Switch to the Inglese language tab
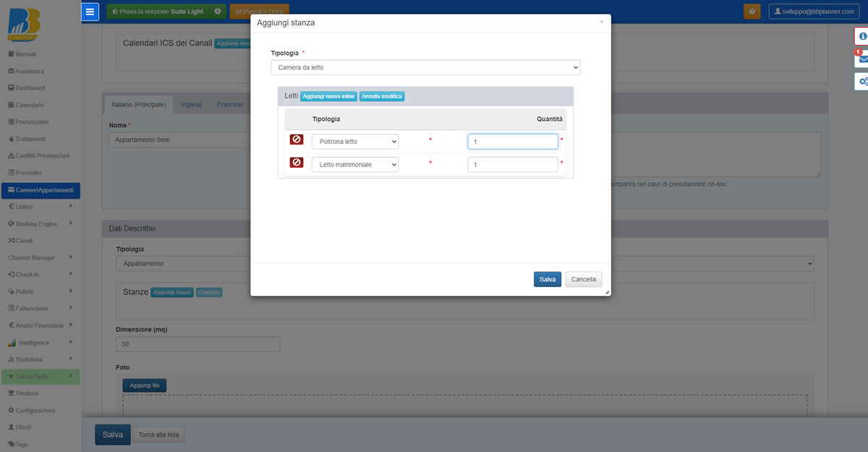This screenshot has width=868, height=452. tap(192, 105)
